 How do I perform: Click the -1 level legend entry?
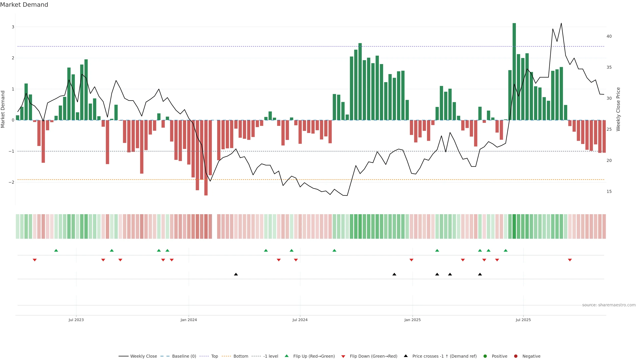(271, 356)
